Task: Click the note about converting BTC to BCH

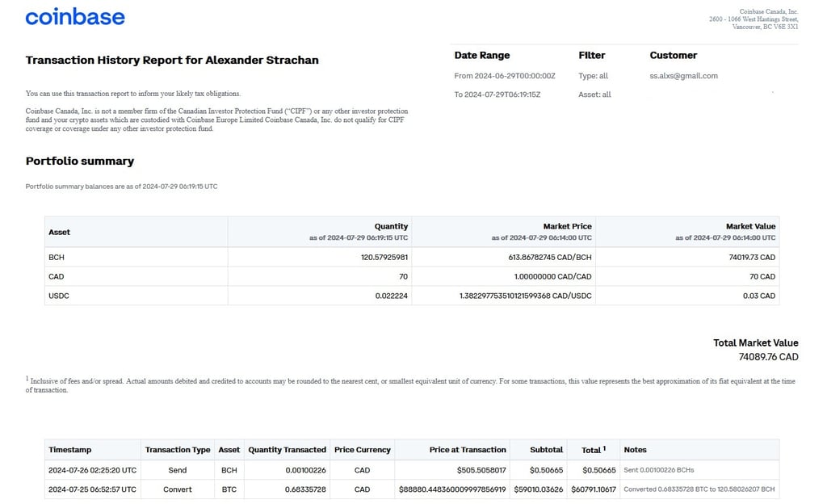Action: coord(699,489)
